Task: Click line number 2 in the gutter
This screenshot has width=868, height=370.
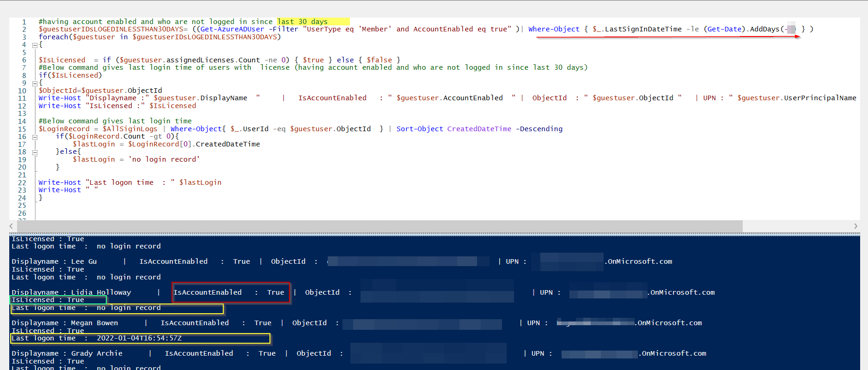Action: (24, 29)
